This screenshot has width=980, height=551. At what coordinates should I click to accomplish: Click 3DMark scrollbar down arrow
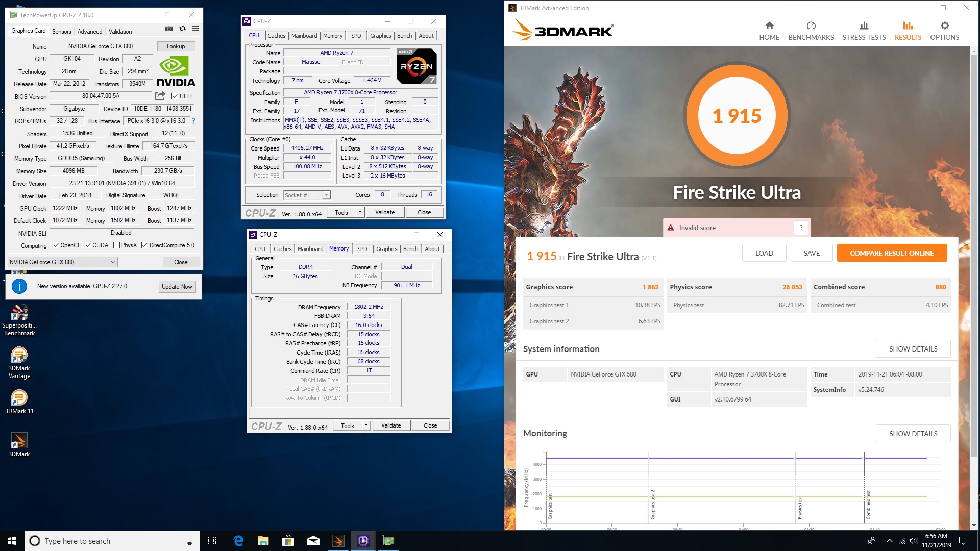coord(974,525)
